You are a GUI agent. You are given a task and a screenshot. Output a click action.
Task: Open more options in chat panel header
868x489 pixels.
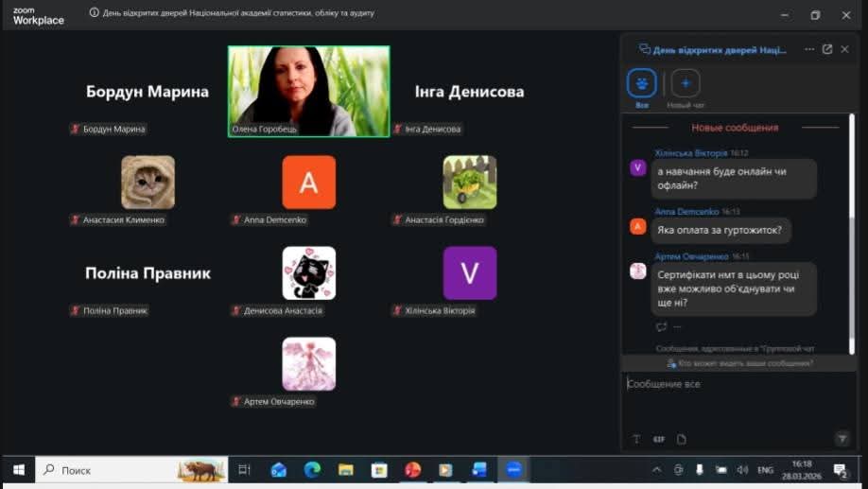coord(808,49)
